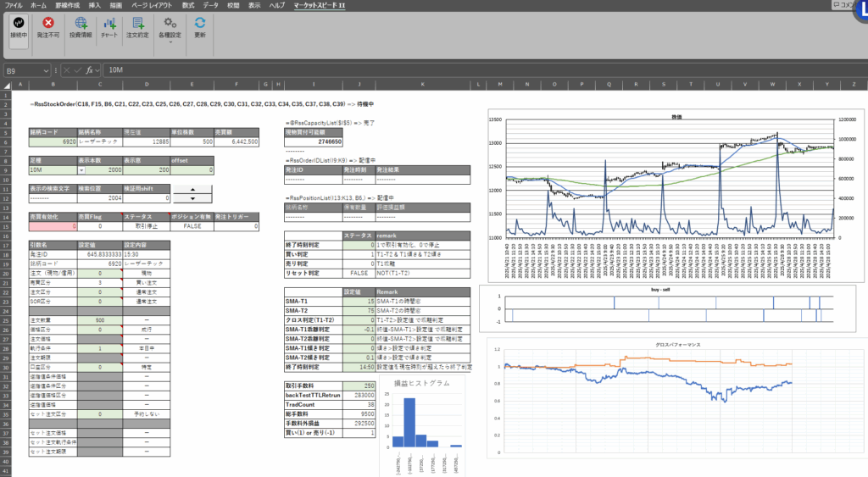Image resolution: width=868 pixels, height=477 pixels.
Task: Select the 645.8333333 発注ID value cell
Action: (100, 254)
